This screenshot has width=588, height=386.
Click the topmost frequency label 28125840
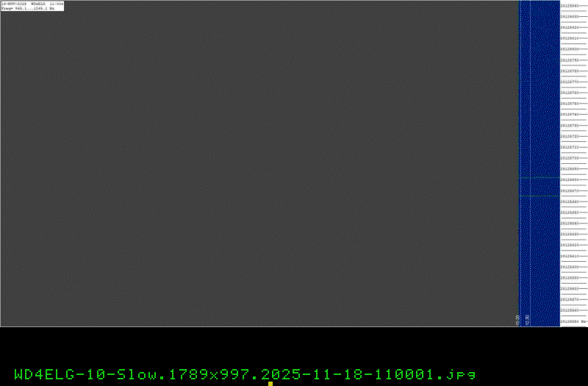(x=570, y=6)
